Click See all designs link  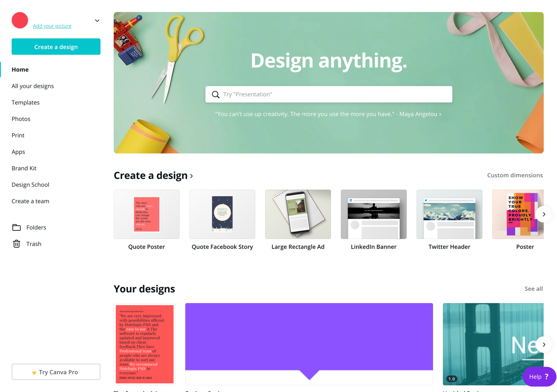pyautogui.click(x=534, y=289)
